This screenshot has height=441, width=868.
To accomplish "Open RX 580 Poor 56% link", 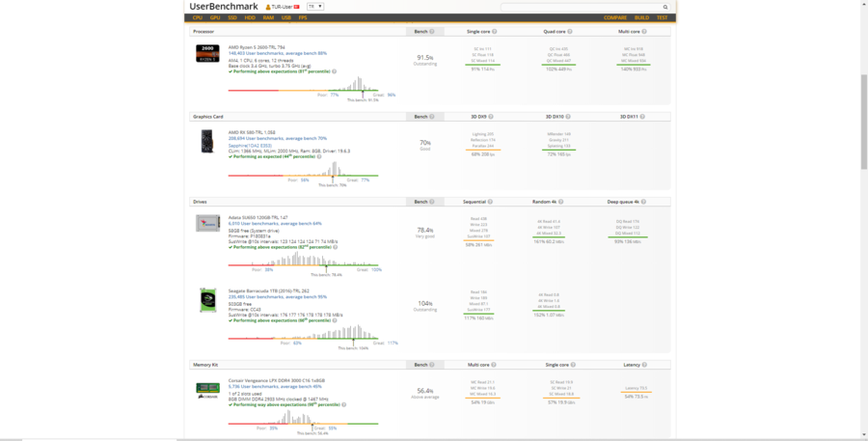I will (305, 180).
